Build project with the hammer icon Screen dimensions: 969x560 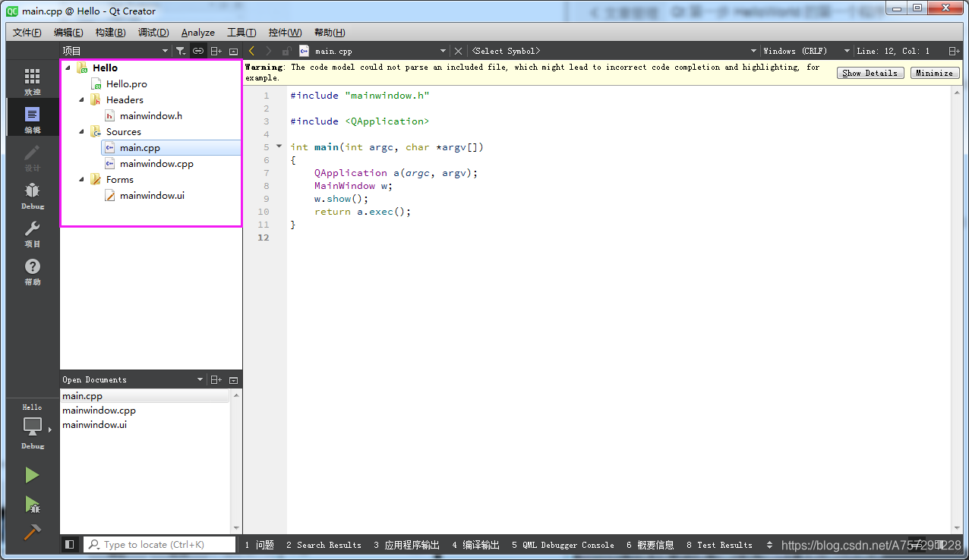[x=32, y=533]
